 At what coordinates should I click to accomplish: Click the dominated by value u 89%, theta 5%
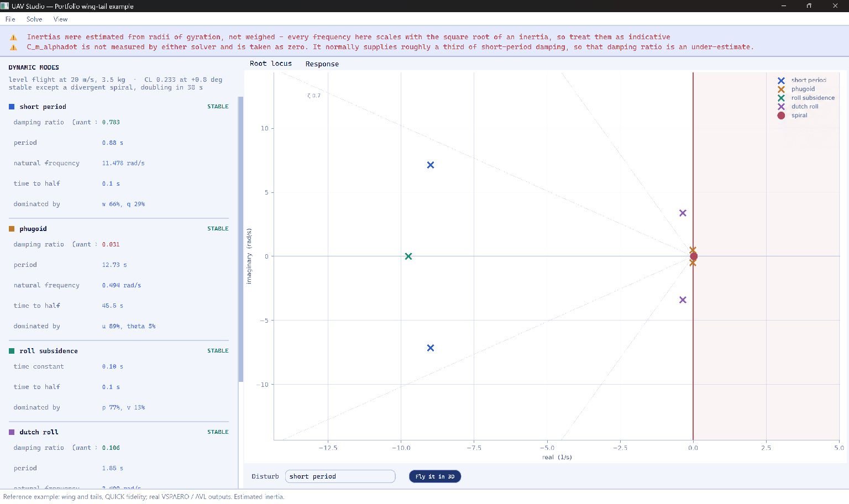(x=129, y=326)
